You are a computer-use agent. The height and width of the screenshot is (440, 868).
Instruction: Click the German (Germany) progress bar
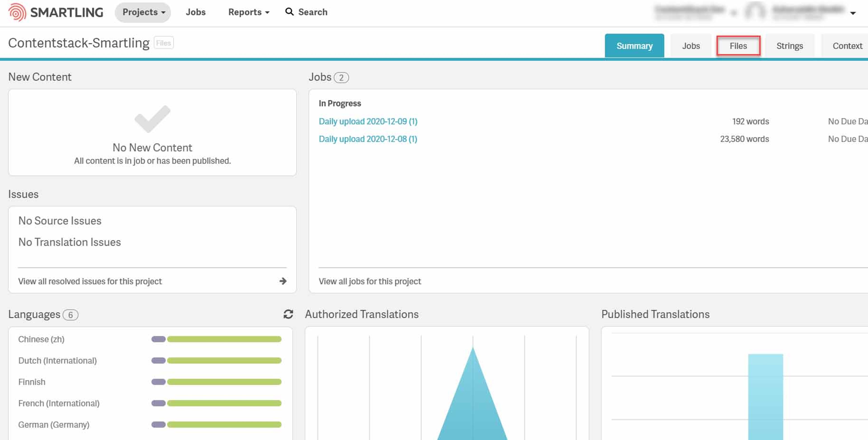tap(216, 424)
